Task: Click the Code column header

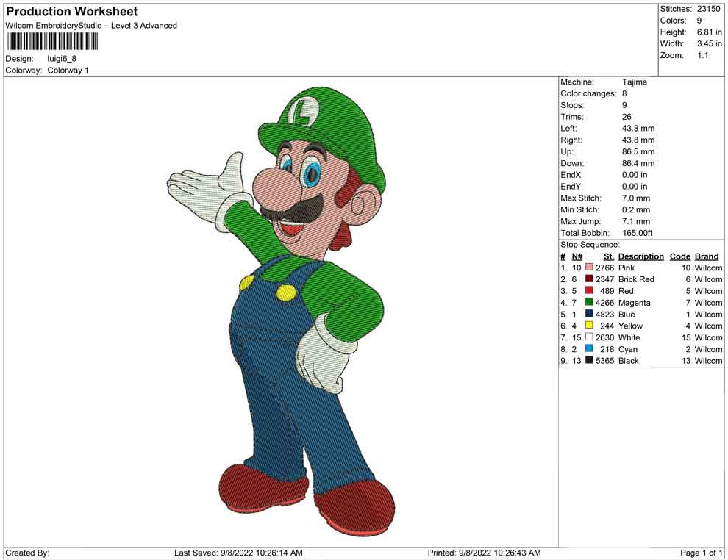Action: pos(679,256)
